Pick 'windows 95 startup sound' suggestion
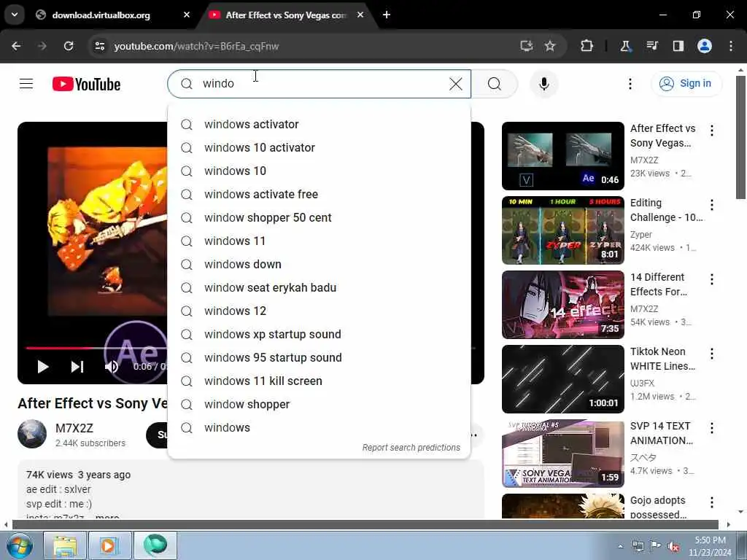Image resolution: width=747 pixels, height=560 pixels. coord(320,357)
